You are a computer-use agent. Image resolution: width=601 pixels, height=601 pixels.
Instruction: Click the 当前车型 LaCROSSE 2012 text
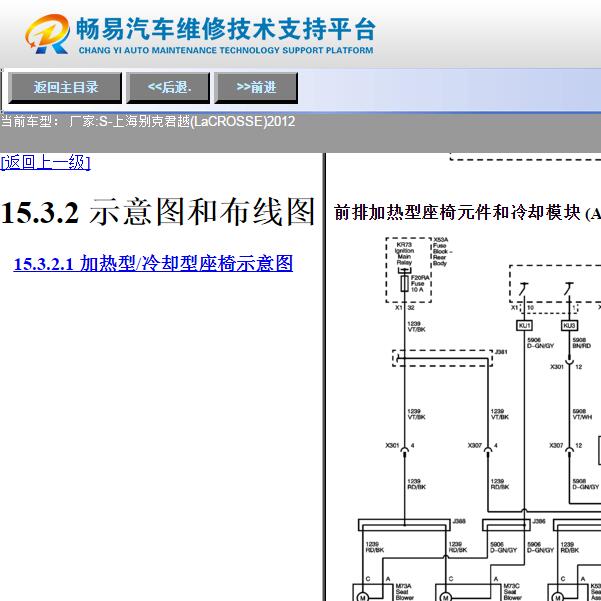pyautogui.click(x=148, y=122)
